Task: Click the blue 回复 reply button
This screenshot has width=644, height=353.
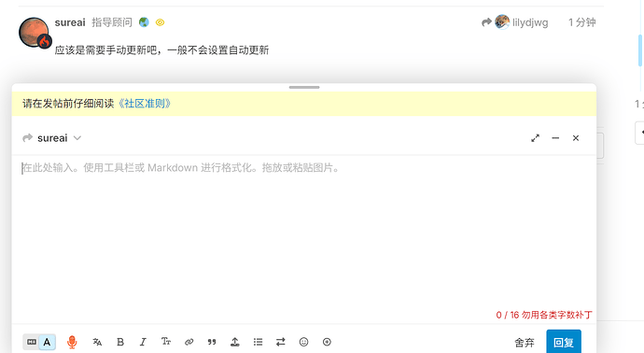Action: click(x=564, y=342)
